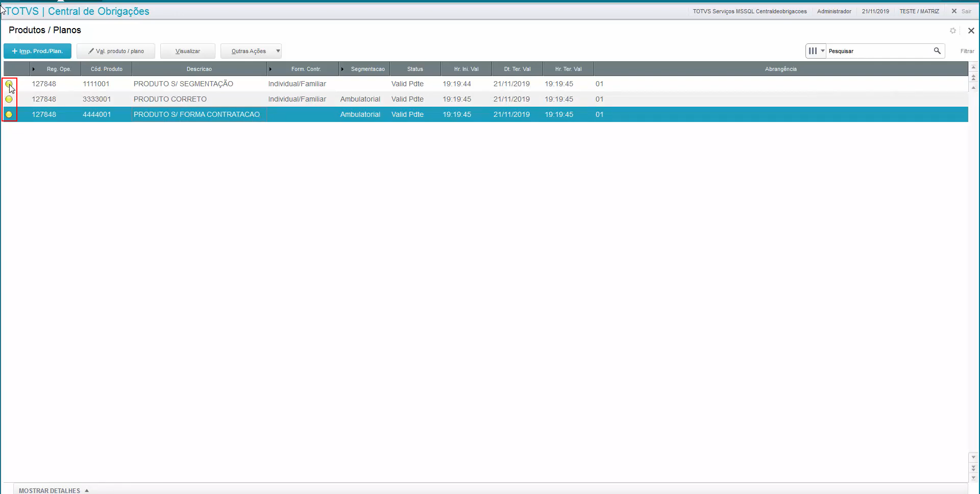Click product code 3333001
This screenshot has width=980, height=494.
[x=96, y=99]
